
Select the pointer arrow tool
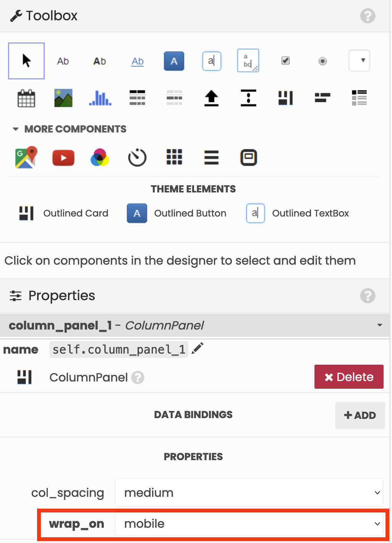[x=26, y=61]
